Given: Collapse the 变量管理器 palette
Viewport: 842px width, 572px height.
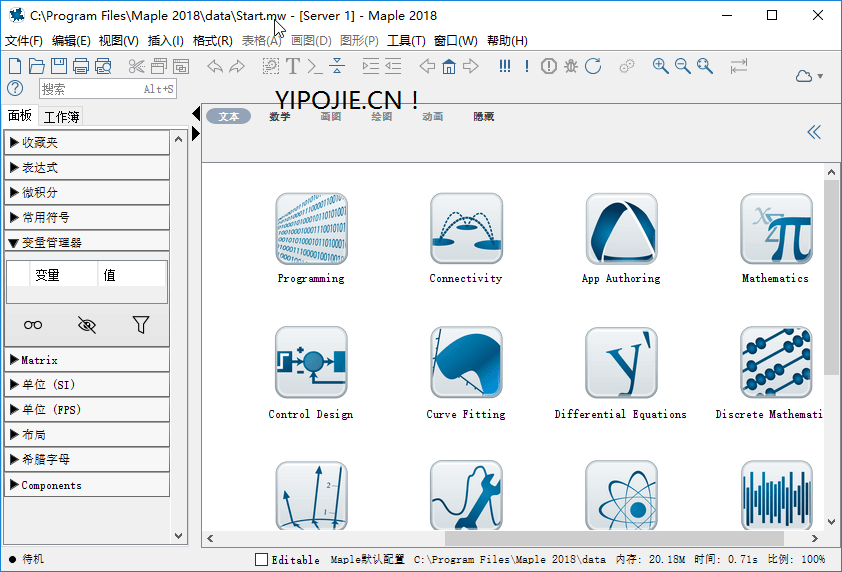Looking at the screenshot, I should 87,242.
